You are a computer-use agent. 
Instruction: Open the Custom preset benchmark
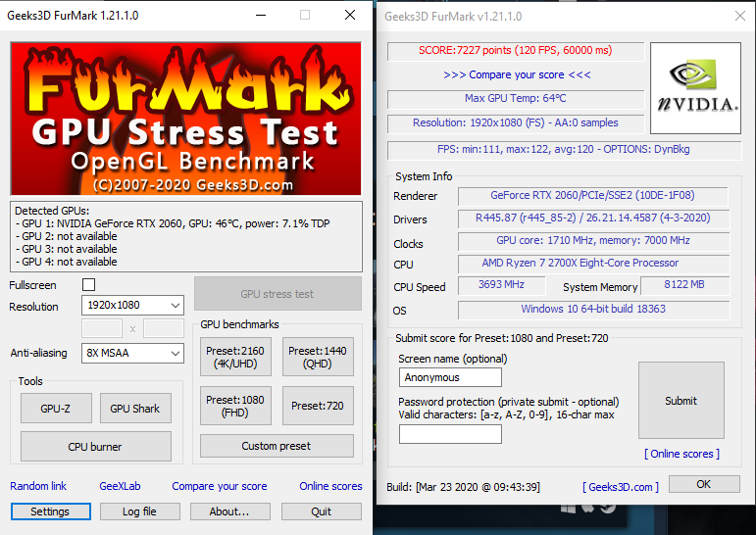pyautogui.click(x=277, y=446)
